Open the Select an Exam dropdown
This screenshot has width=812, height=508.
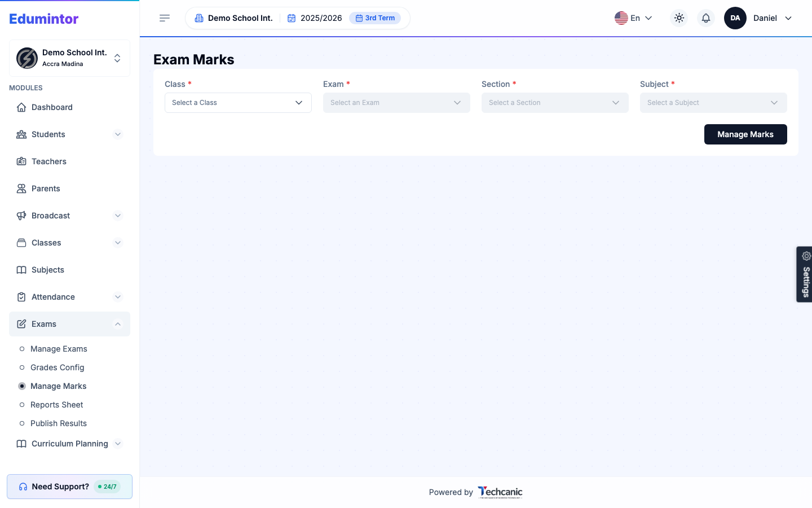(396, 103)
